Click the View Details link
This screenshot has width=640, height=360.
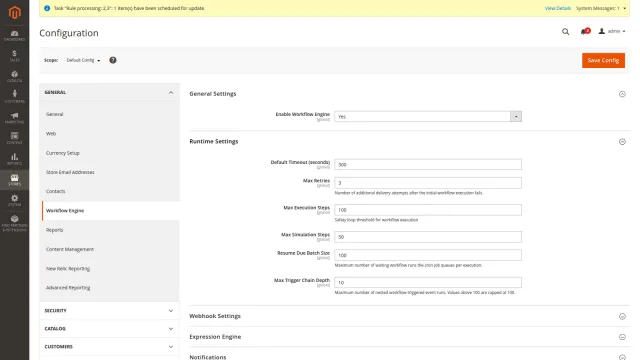[x=558, y=8]
